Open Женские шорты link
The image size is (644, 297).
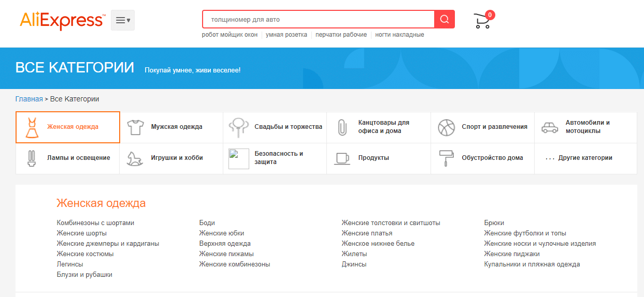click(x=82, y=233)
